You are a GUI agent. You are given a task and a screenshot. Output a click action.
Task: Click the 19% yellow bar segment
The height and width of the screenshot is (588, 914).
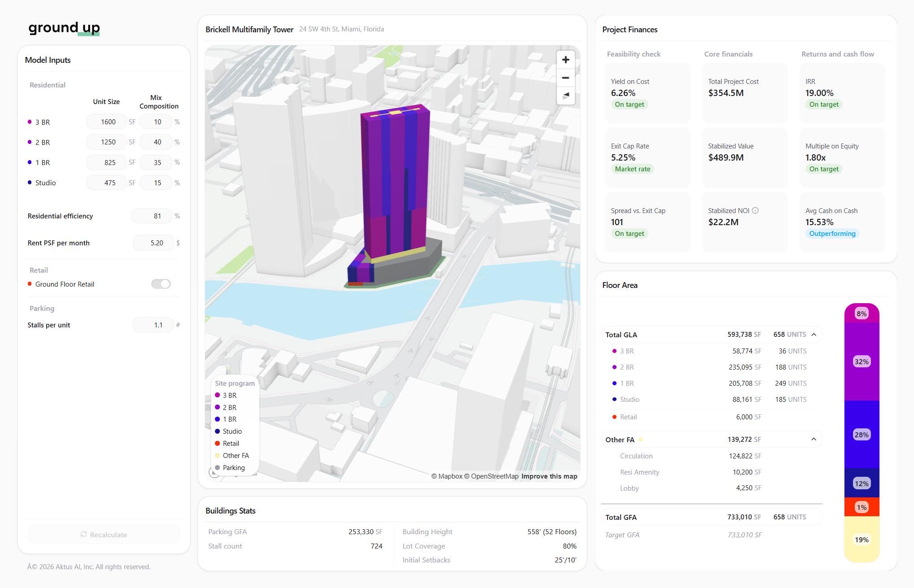[862, 540]
